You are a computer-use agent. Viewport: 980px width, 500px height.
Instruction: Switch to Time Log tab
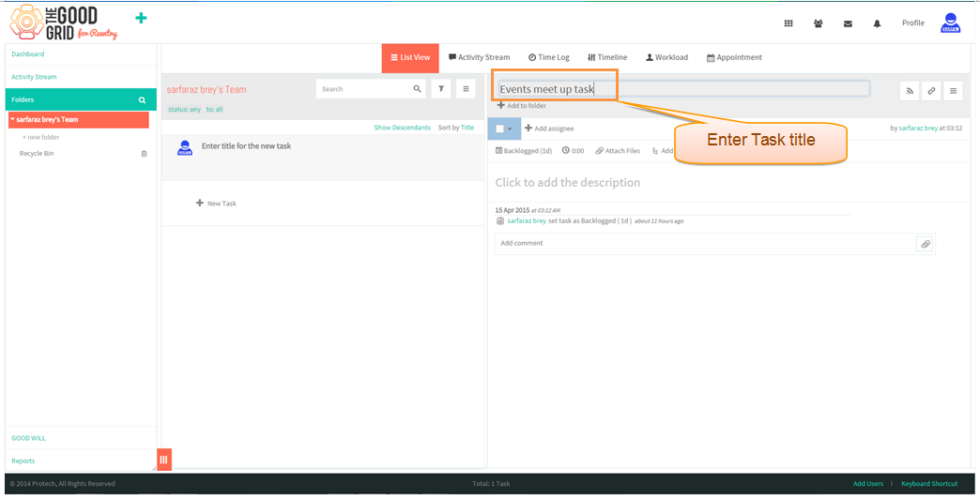tap(549, 57)
